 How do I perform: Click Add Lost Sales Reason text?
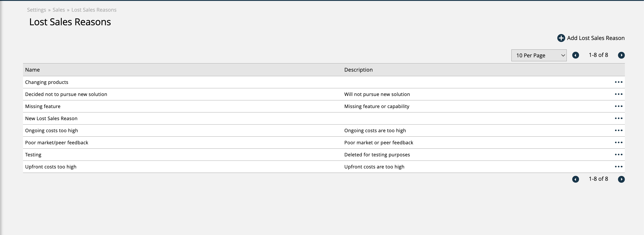[595, 38]
